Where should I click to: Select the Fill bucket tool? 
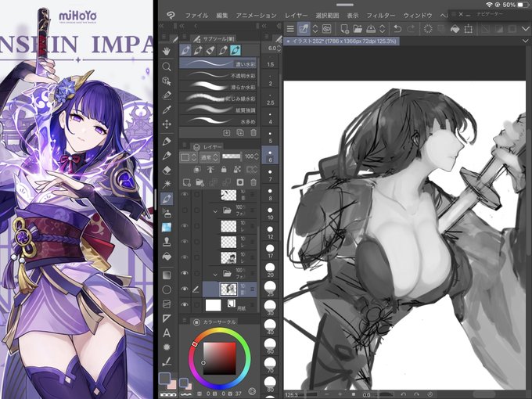pos(166,257)
